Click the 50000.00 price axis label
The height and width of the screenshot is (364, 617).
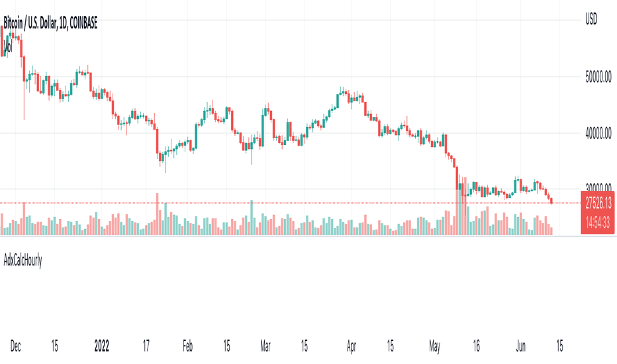click(x=598, y=77)
